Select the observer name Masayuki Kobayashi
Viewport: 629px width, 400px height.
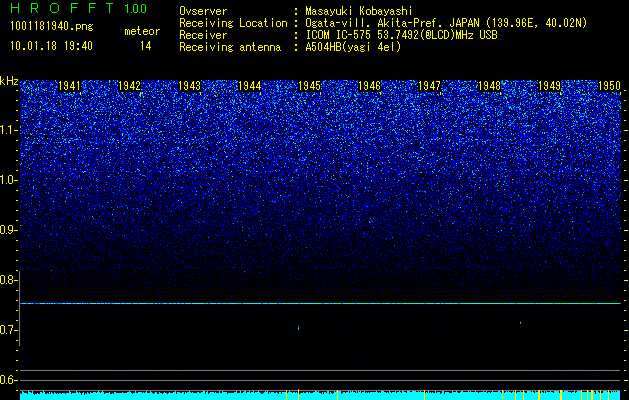tap(359, 11)
